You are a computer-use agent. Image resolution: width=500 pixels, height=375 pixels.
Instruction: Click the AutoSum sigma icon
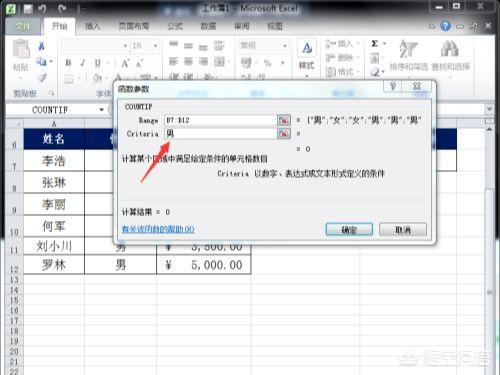(x=375, y=44)
